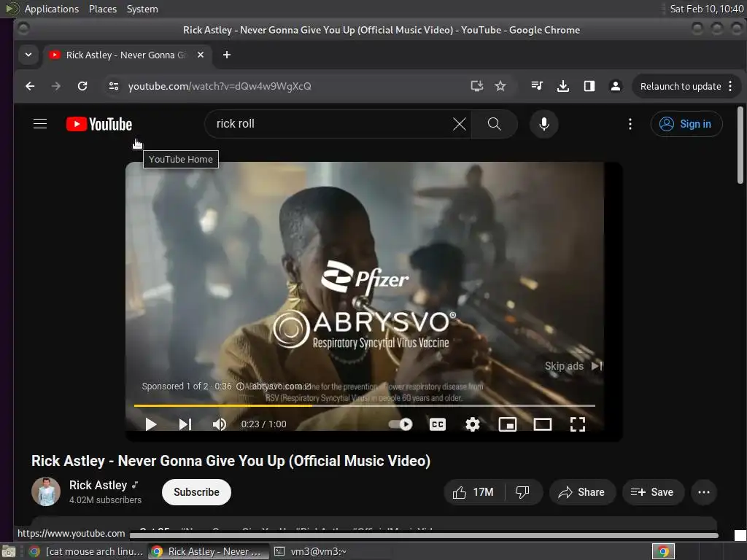Focus the Chrome address bar URL
The height and width of the screenshot is (560, 747).
coord(220,86)
